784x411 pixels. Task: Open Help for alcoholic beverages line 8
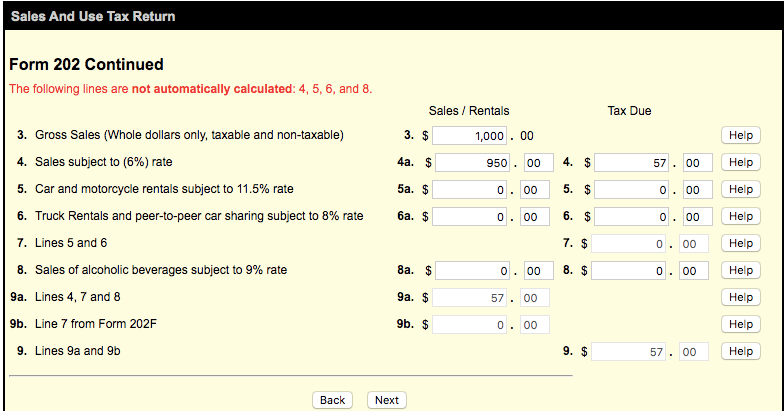(x=740, y=270)
